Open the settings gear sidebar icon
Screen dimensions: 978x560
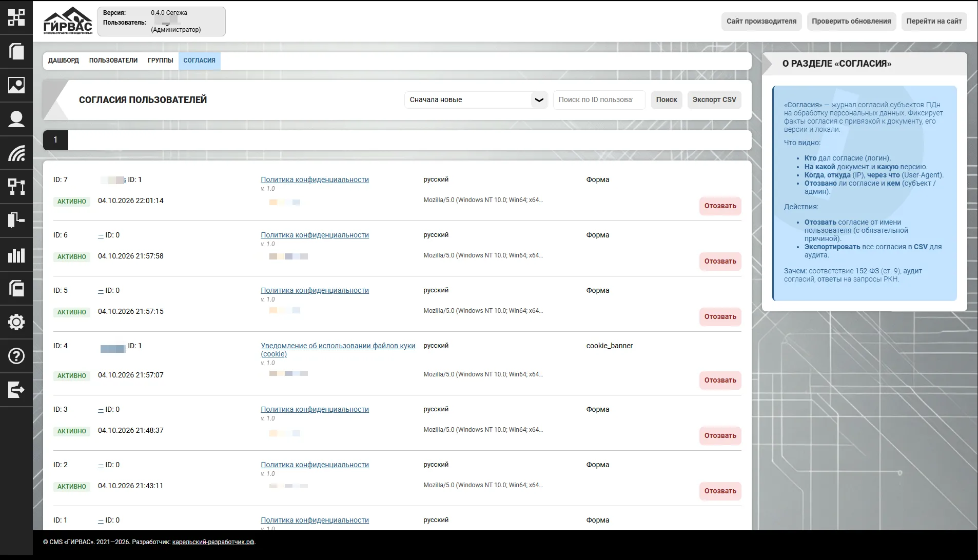16,322
